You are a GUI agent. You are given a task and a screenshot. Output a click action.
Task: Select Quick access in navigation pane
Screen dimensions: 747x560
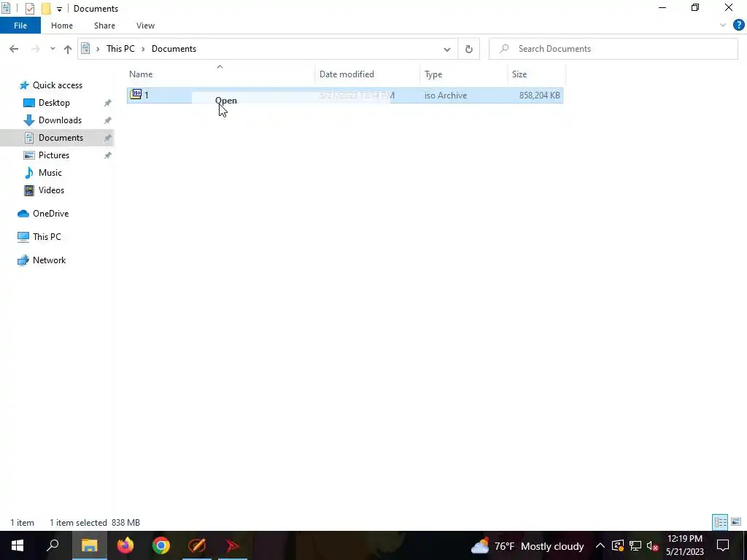[57, 85]
